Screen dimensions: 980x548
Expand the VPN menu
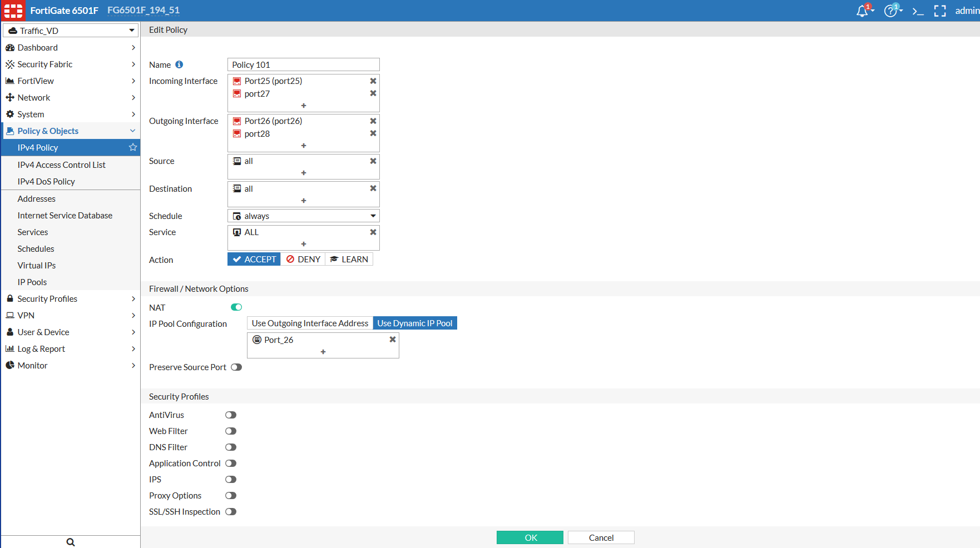tap(71, 315)
